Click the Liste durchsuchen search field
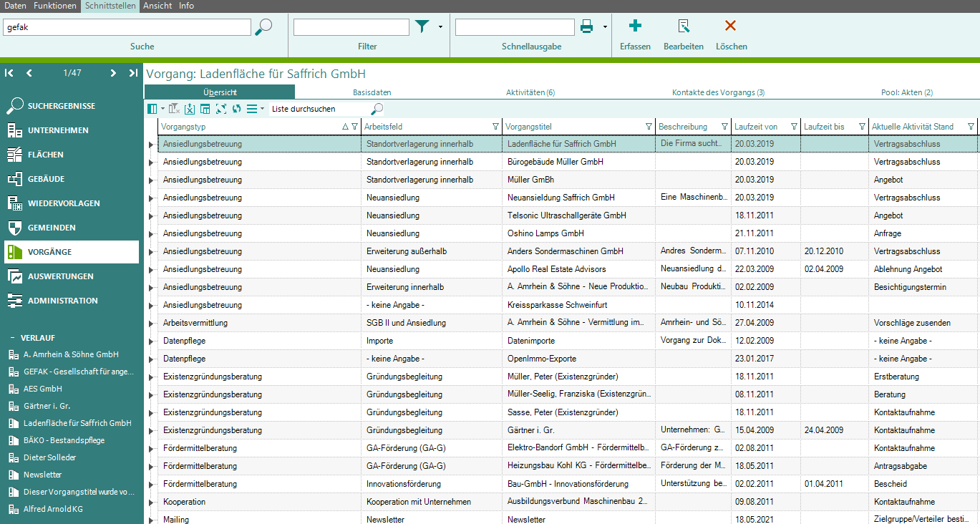 (x=319, y=109)
